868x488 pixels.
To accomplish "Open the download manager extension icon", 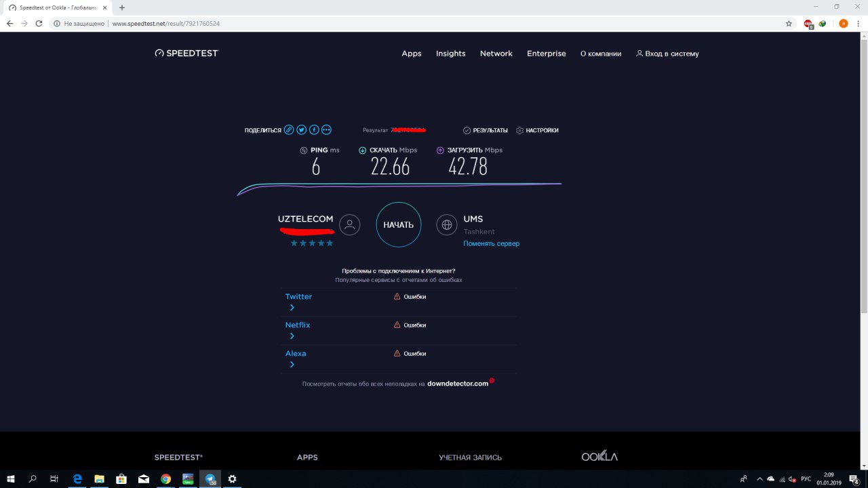I will 823,23.
